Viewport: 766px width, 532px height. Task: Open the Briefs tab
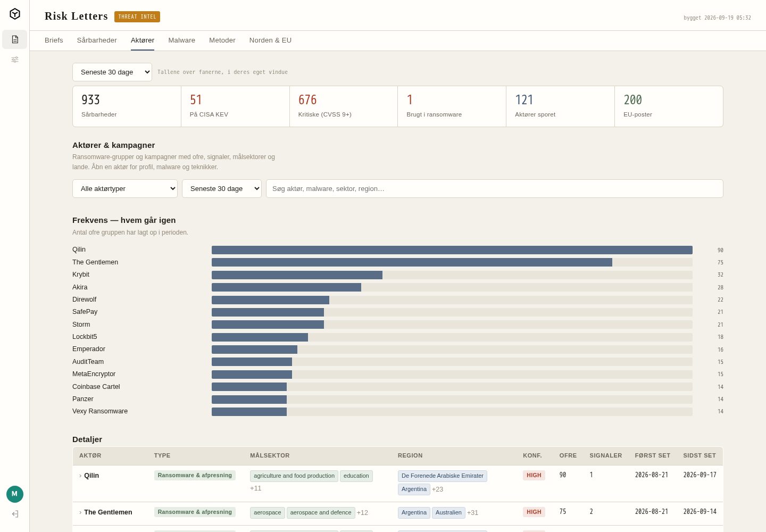pos(54,40)
